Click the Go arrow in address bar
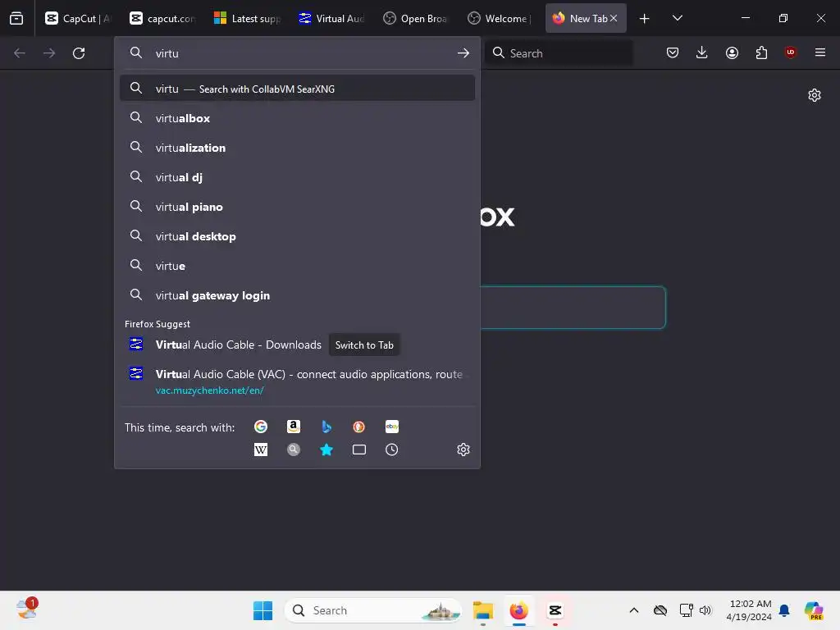Screen dimensions: 840x630 [463, 53]
